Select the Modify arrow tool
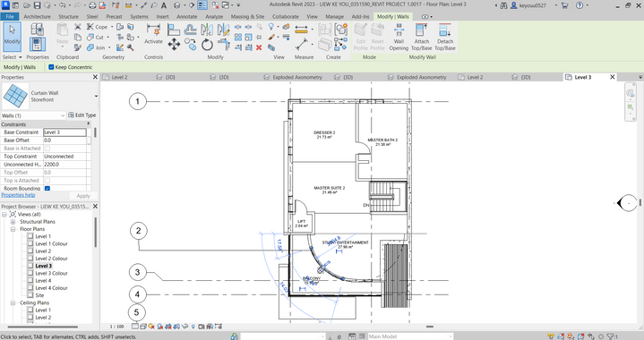The height and width of the screenshot is (340, 644). pos(12,36)
